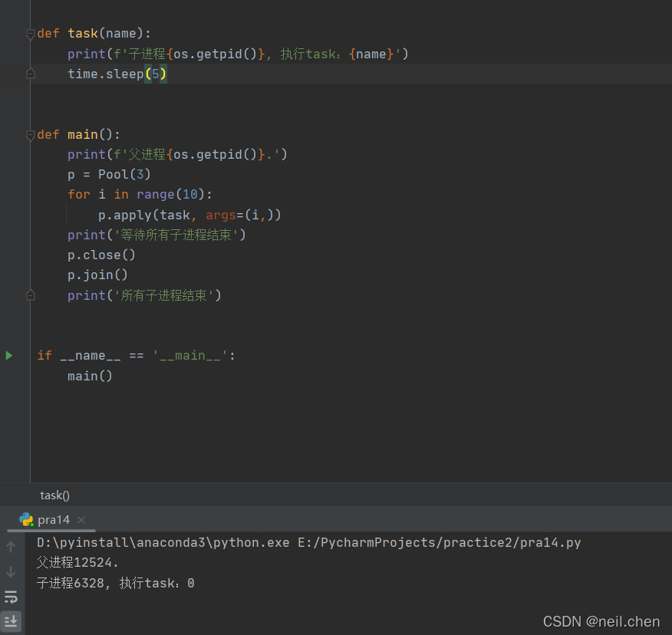Click the 父进程12524 output line
Screen dimensions: 672x635
pos(77,562)
